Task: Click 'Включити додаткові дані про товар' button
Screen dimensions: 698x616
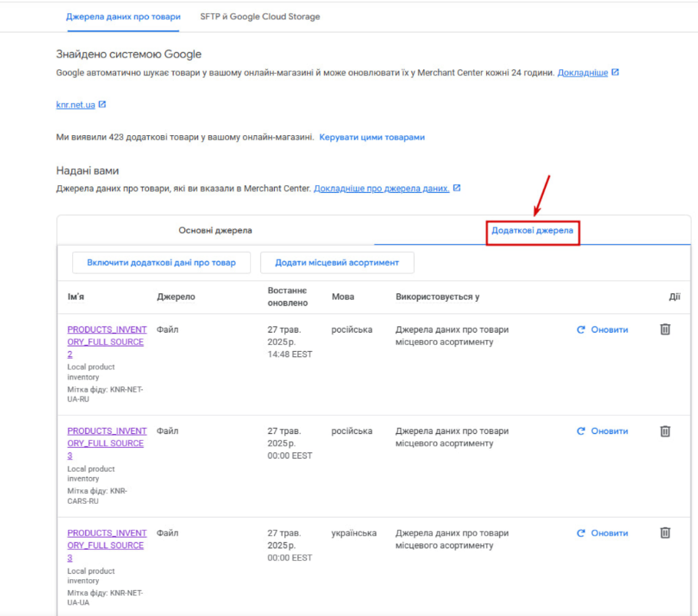Action: (x=161, y=263)
